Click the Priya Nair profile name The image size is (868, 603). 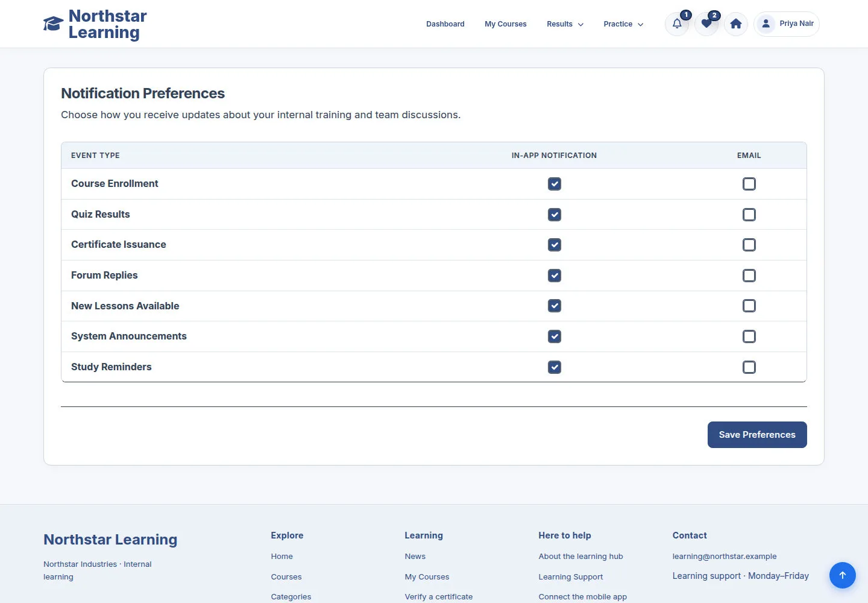797,24
